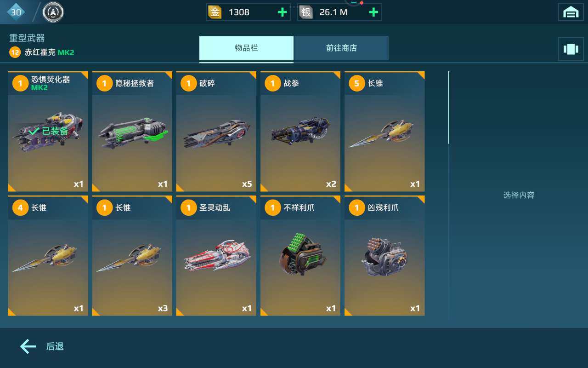This screenshot has height=368, width=588.
Task: Choose the 不祥利爪 weapon card
Action: tap(300, 256)
